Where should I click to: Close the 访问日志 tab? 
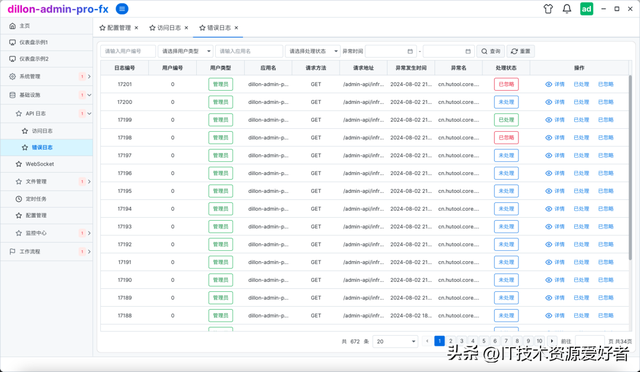point(187,28)
